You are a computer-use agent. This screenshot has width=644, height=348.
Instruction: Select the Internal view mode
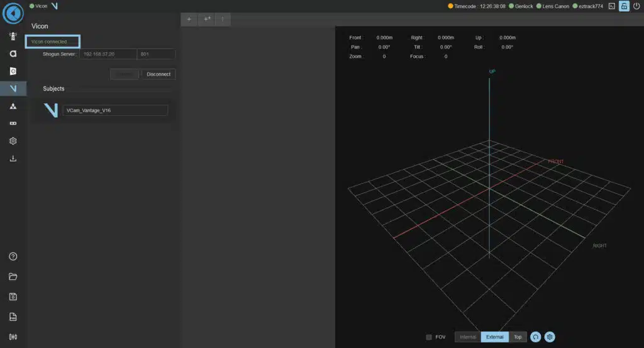tap(468, 337)
